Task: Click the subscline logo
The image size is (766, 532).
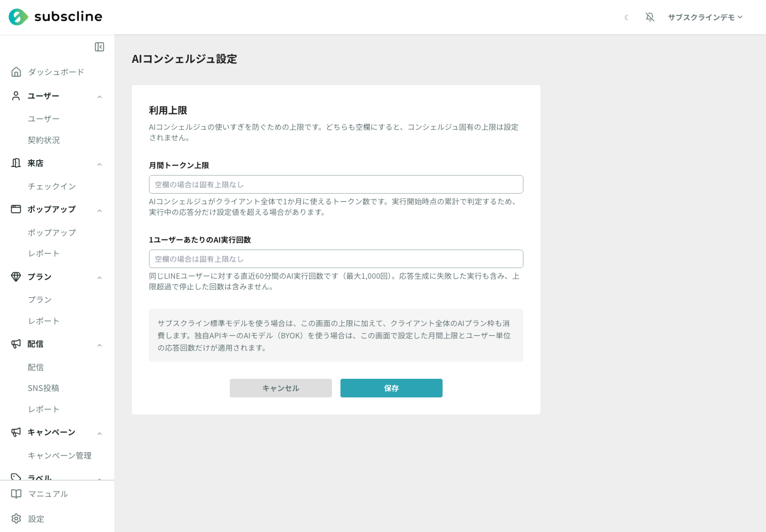Action: [55, 17]
